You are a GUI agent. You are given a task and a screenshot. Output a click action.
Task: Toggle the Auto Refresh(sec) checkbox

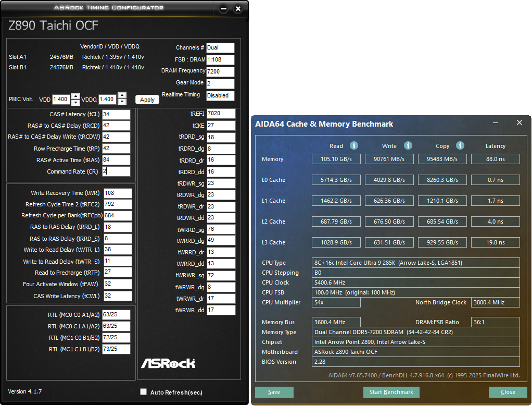pos(144,392)
